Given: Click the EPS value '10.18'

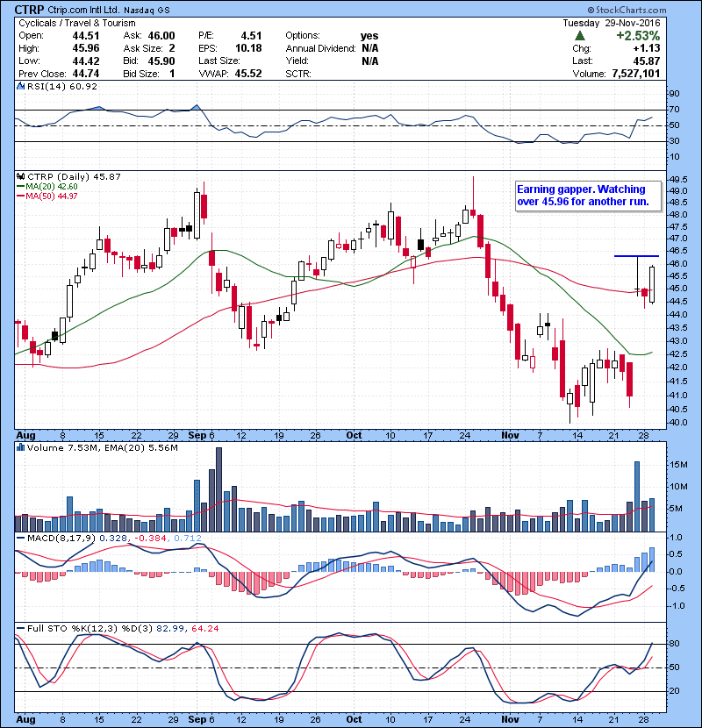Looking at the screenshot, I should pyautogui.click(x=248, y=48).
